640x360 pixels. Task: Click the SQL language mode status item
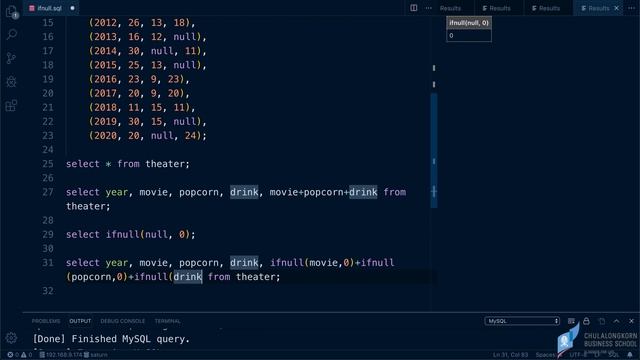pyautogui.click(x=613, y=355)
